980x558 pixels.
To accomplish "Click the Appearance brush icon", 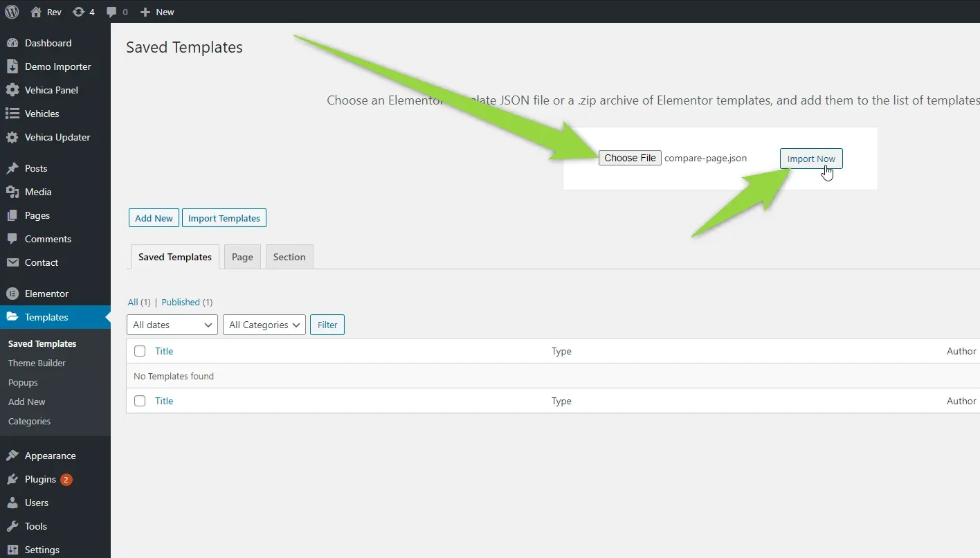I will click(12, 456).
